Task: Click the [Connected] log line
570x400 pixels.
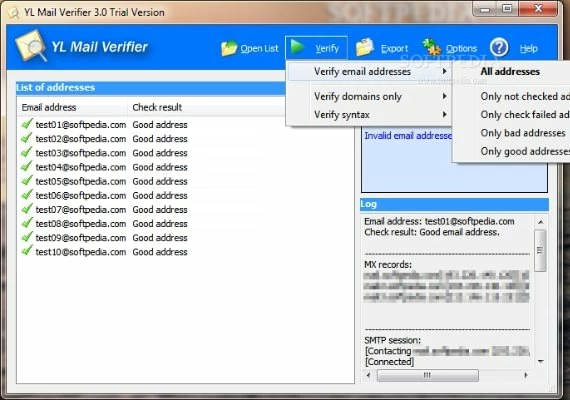Action: coord(389,362)
